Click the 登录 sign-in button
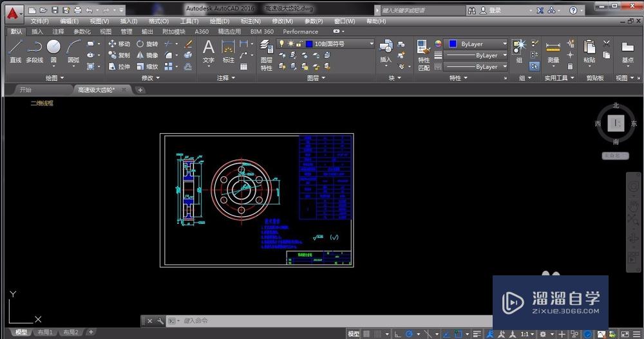 pos(495,10)
